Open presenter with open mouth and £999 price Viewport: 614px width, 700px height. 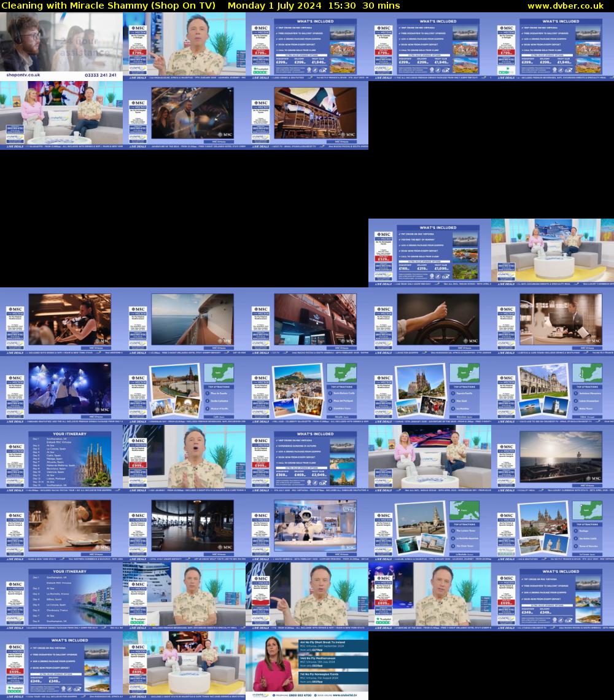point(184,459)
